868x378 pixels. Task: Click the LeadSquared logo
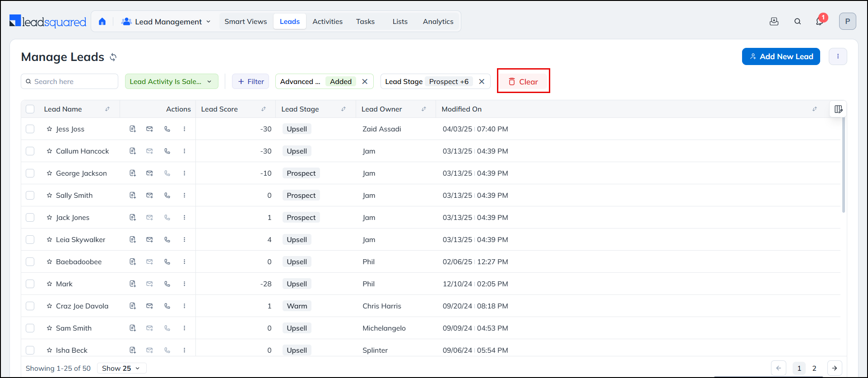click(48, 22)
